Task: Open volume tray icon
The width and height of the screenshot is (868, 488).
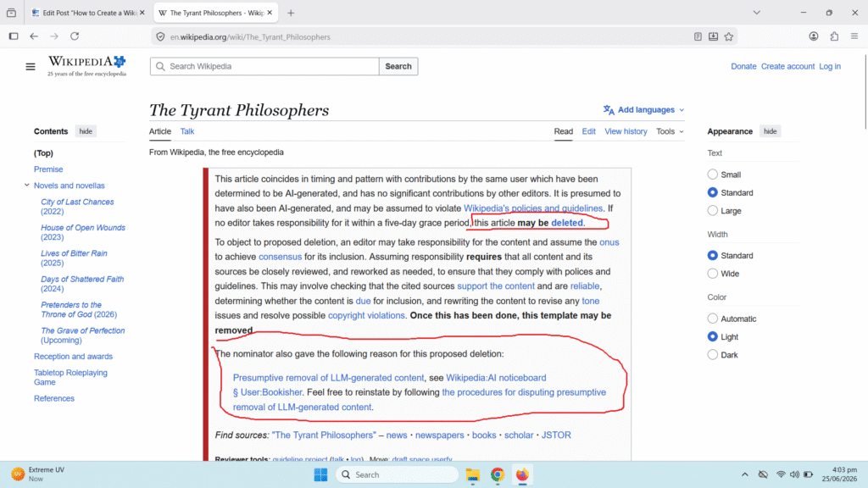Action: coord(794,474)
